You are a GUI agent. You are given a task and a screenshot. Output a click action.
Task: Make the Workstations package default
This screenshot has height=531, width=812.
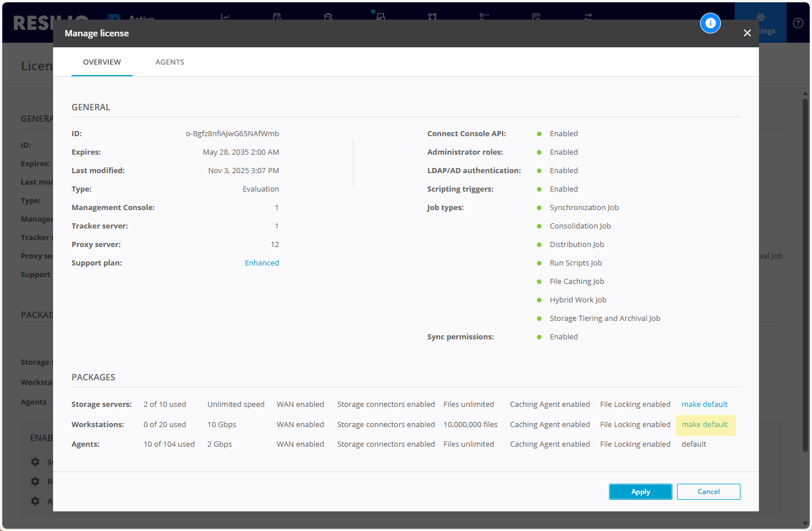704,425
